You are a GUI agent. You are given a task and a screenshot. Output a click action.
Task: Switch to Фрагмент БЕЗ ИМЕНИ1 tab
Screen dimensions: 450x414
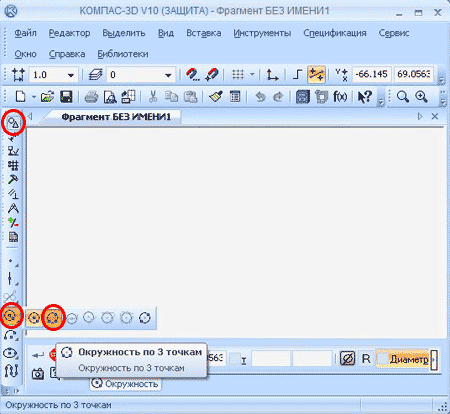pyautogui.click(x=116, y=117)
